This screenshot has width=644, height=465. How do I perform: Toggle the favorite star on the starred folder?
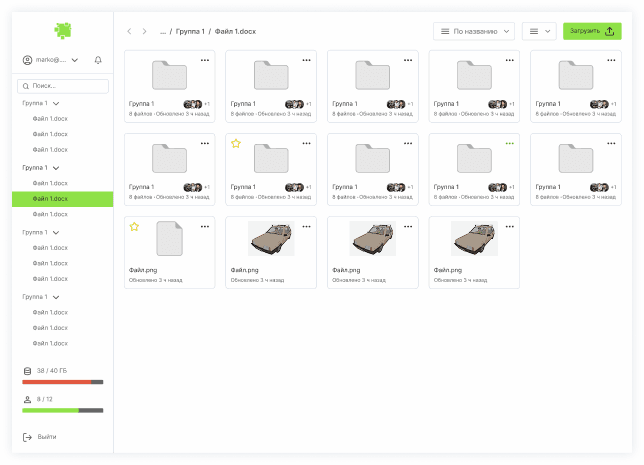coord(236,144)
